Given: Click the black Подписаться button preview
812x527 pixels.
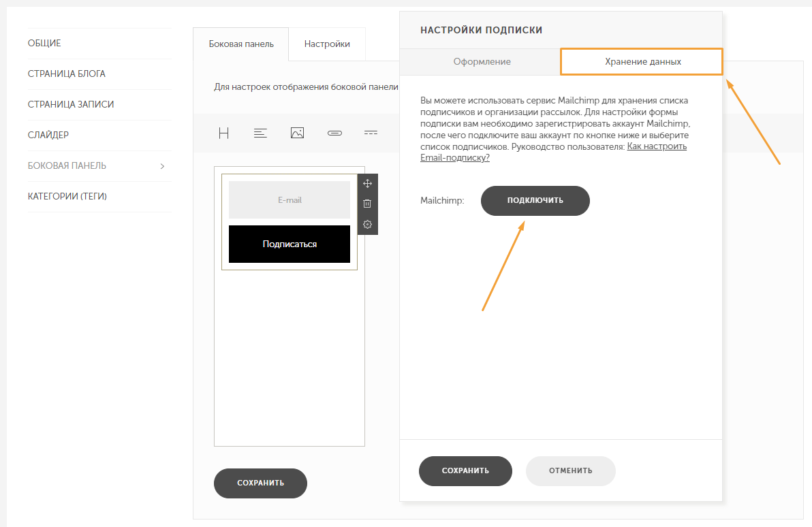Looking at the screenshot, I should coord(290,244).
